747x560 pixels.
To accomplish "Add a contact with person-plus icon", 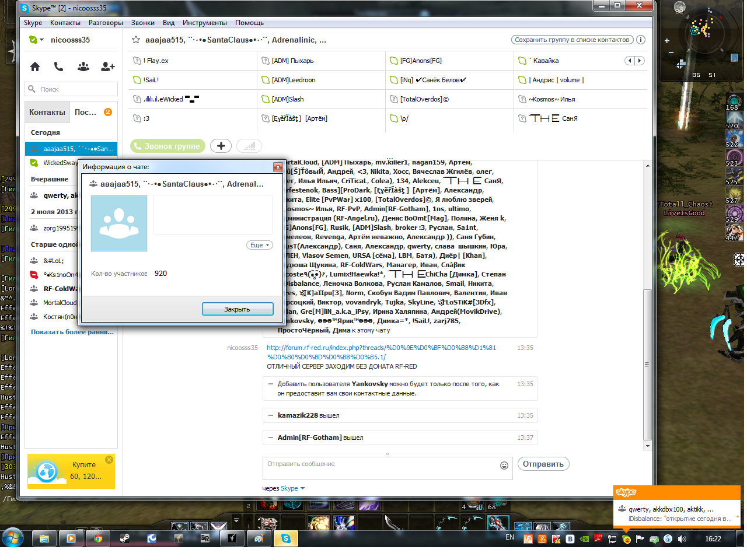I will 107,66.
